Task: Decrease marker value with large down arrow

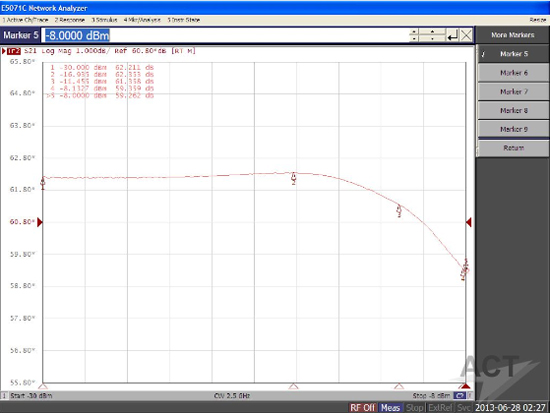Action: (432, 39)
